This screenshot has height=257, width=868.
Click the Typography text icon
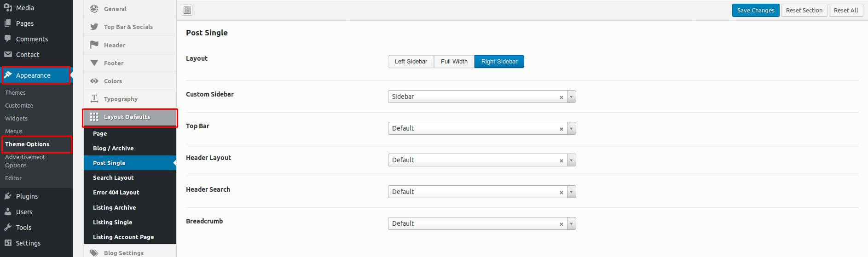(x=94, y=98)
